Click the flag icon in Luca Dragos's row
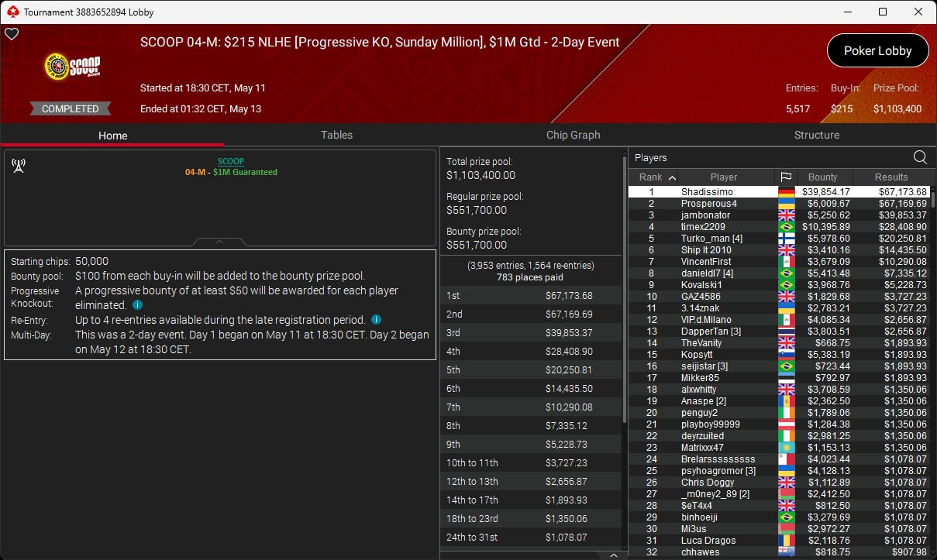 (785, 541)
